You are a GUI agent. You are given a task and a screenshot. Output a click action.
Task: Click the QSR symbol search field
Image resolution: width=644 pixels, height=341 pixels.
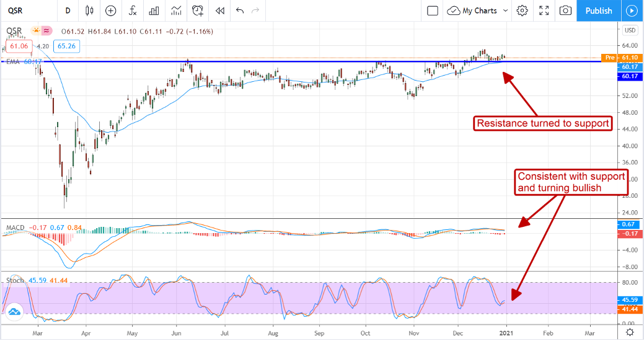pyautogui.click(x=25, y=11)
